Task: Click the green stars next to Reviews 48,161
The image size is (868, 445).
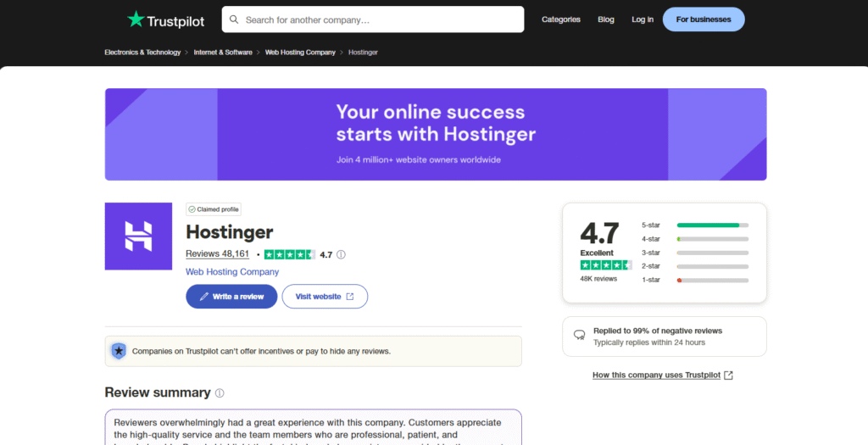Action: [290, 254]
